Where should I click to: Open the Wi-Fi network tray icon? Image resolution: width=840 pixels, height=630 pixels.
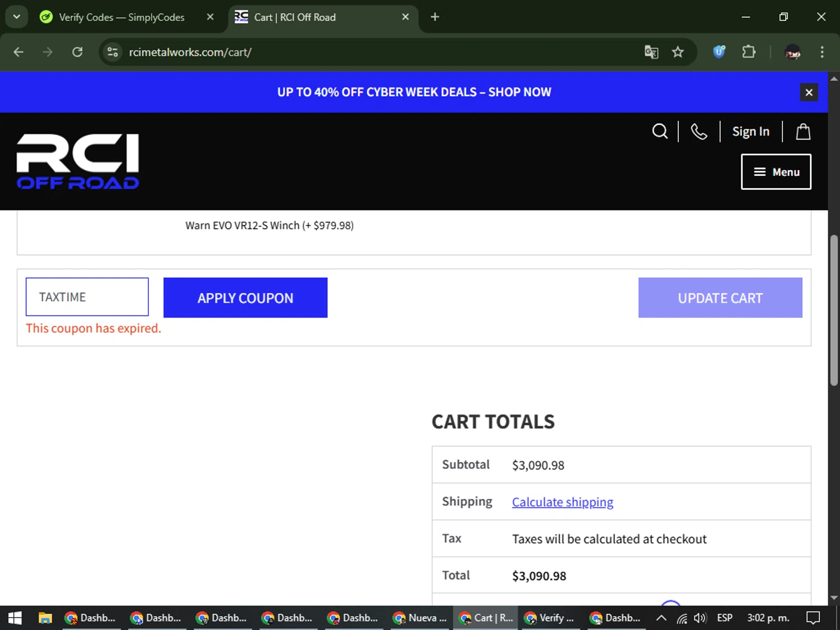point(682,618)
